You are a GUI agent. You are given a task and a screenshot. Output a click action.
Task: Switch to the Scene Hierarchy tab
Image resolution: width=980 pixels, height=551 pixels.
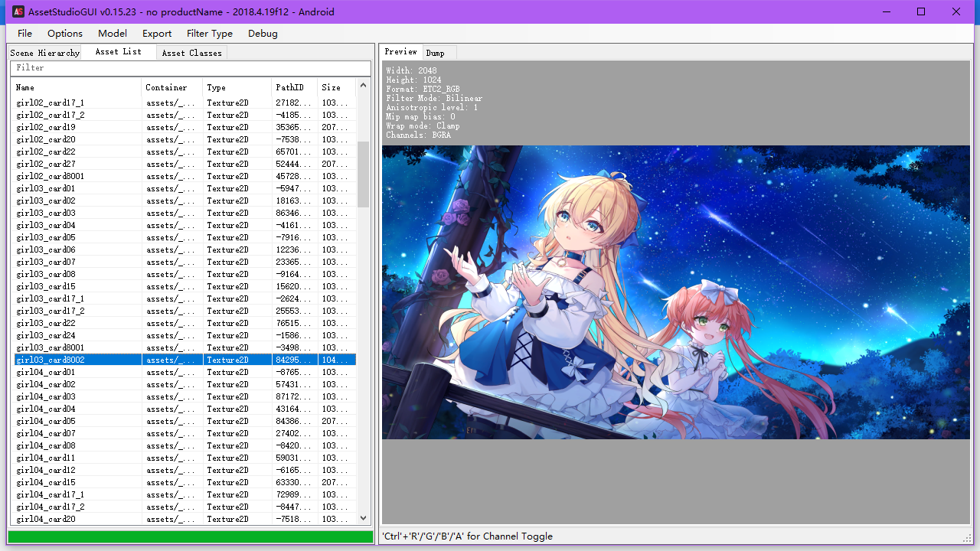44,53
